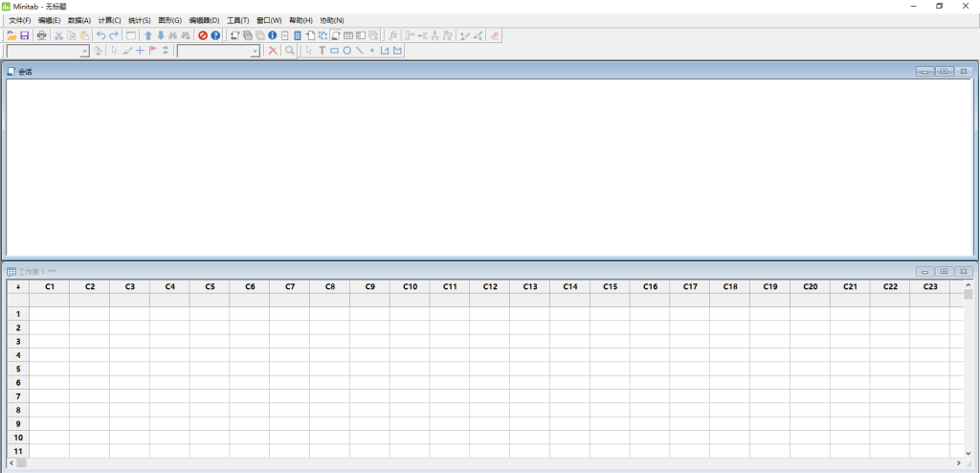Click the worksheet horizontal scrollbar track
The height and width of the screenshot is (473, 980).
tap(479, 463)
